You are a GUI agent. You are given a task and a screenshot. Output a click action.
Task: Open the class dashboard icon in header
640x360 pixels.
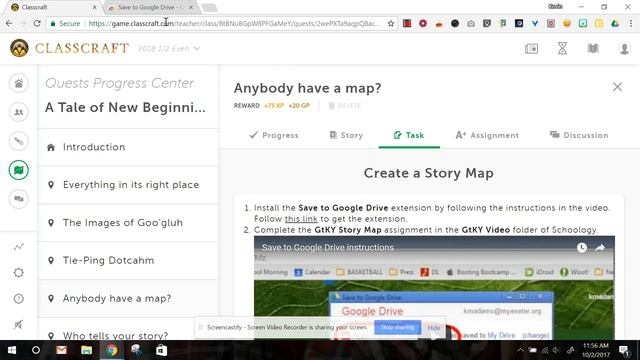click(x=531, y=49)
